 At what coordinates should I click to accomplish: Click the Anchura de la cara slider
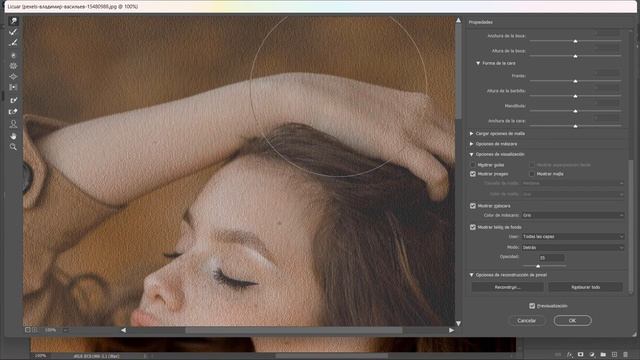576,126
